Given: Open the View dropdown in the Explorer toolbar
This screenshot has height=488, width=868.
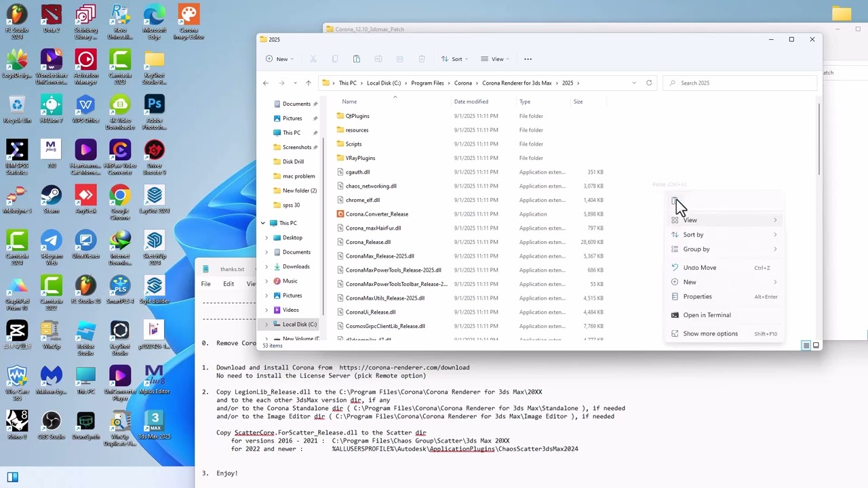Looking at the screenshot, I should coord(496,59).
